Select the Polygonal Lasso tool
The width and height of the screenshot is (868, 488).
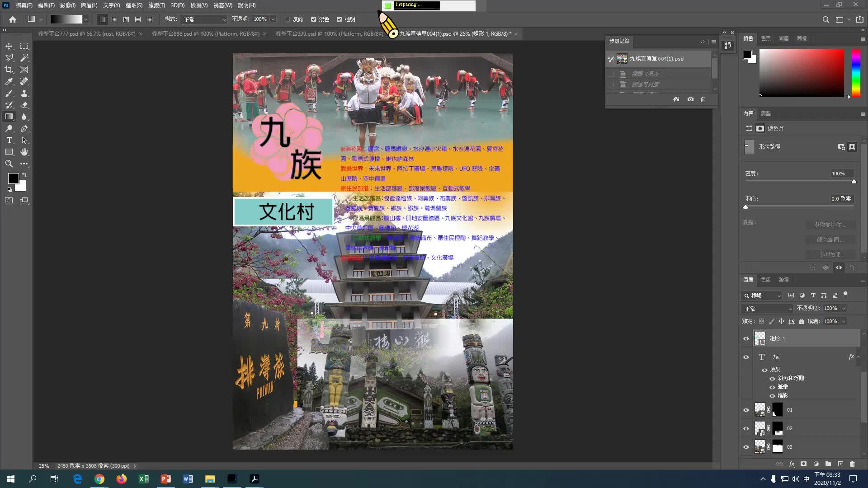click(9, 58)
